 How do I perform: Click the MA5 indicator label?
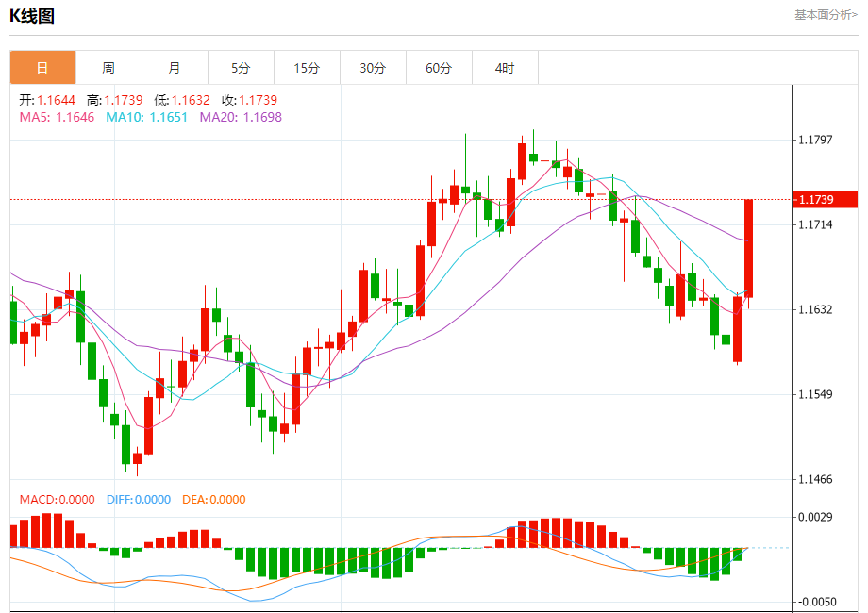pos(57,117)
